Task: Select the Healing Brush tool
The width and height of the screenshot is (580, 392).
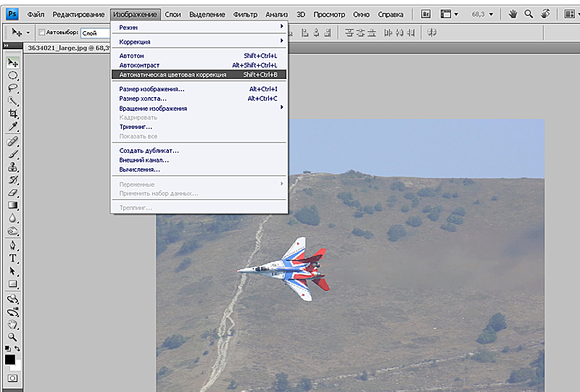Action: click(13, 141)
